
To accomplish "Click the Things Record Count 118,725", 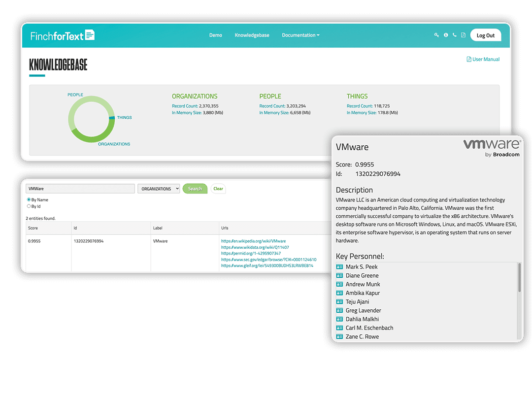I will pos(368,106).
